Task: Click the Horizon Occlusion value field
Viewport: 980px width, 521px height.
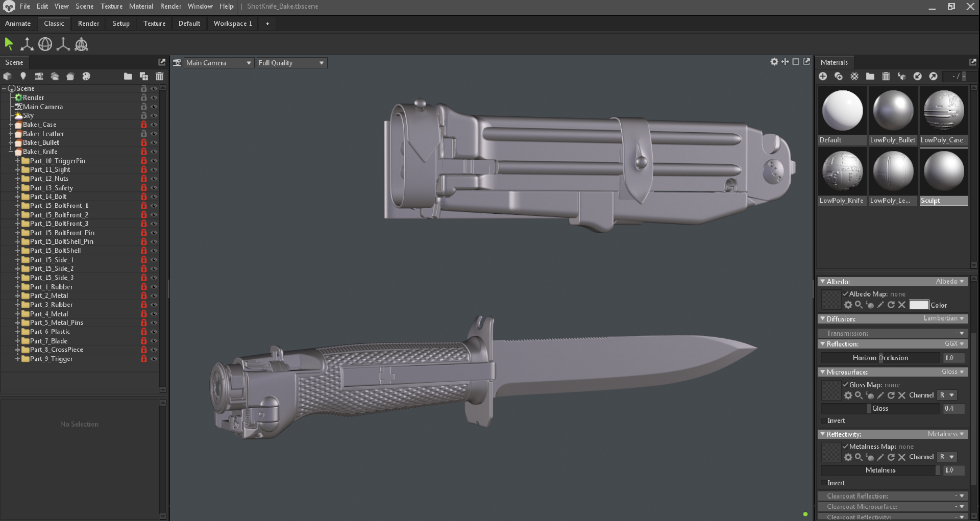Action: [x=953, y=358]
